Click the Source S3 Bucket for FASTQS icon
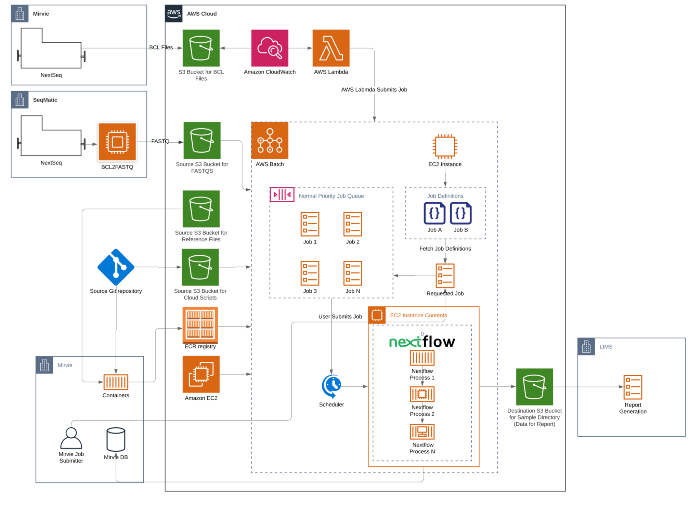Screen dimensions: 690x505 pos(202,140)
